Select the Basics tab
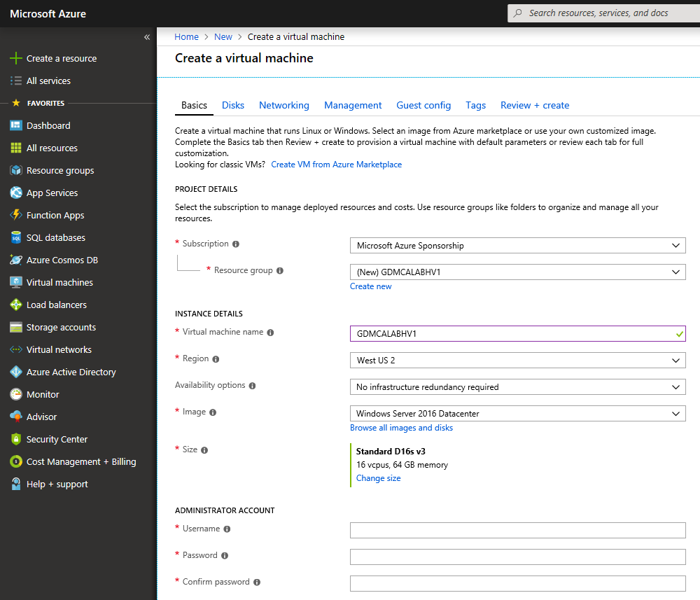 point(194,105)
